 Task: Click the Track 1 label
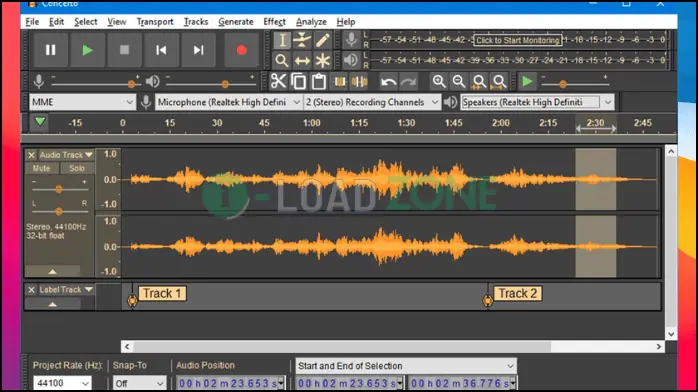(162, 294)
